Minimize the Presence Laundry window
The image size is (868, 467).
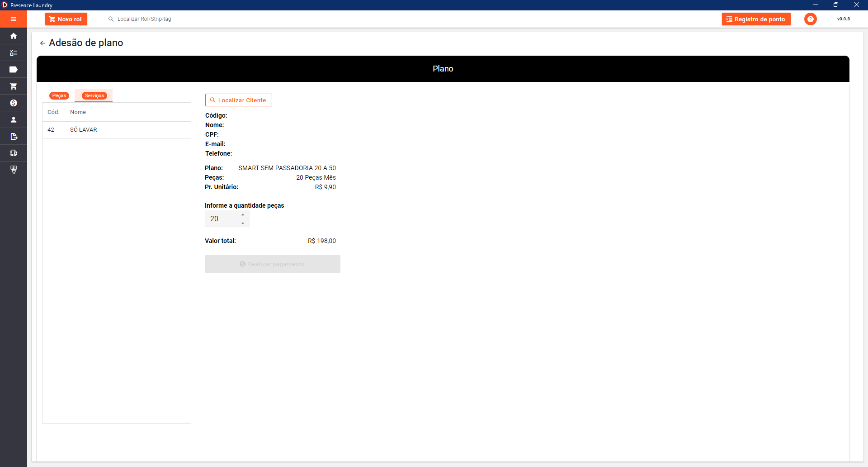tap(816, 5)
